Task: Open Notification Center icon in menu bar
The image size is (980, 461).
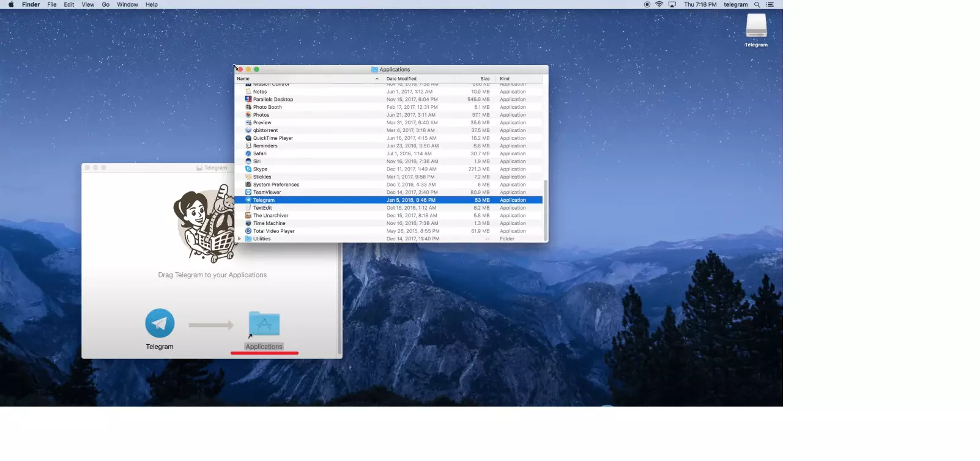Action: click(770, 4)
